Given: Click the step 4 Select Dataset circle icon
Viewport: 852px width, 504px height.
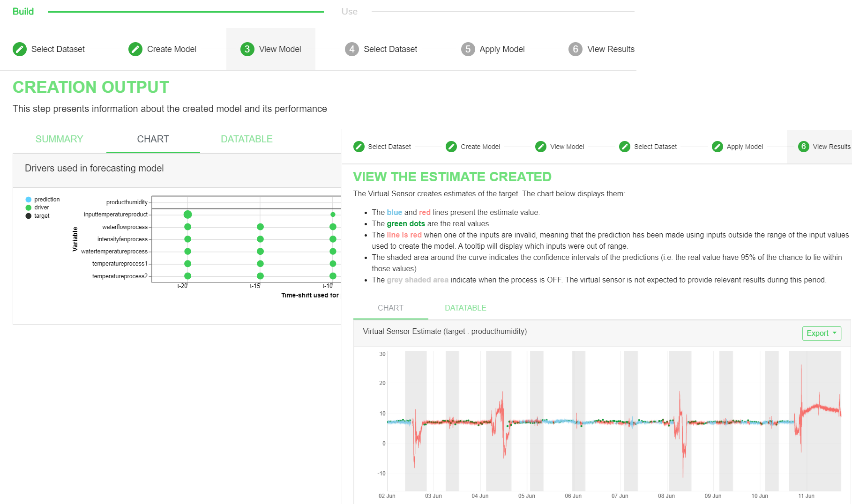Looking at the screenshot, I should 352,49.
